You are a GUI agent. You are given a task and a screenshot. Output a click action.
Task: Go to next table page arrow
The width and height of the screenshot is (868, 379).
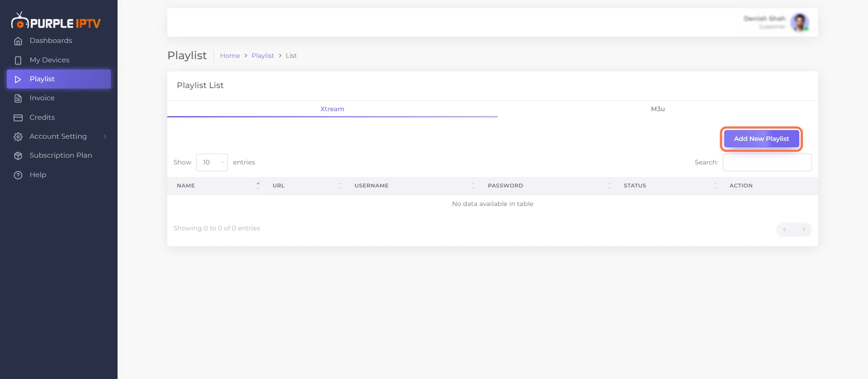point(803,229)
